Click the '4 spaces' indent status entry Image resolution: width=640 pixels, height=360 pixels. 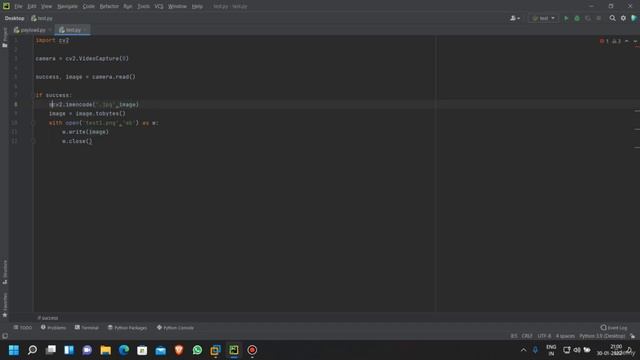coord(565,336)
